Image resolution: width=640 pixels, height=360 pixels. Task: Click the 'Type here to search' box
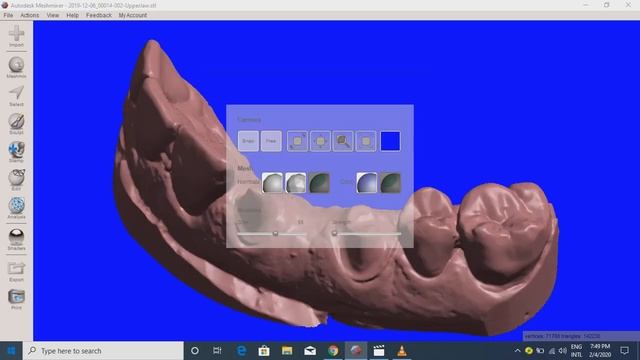point(103,351)
